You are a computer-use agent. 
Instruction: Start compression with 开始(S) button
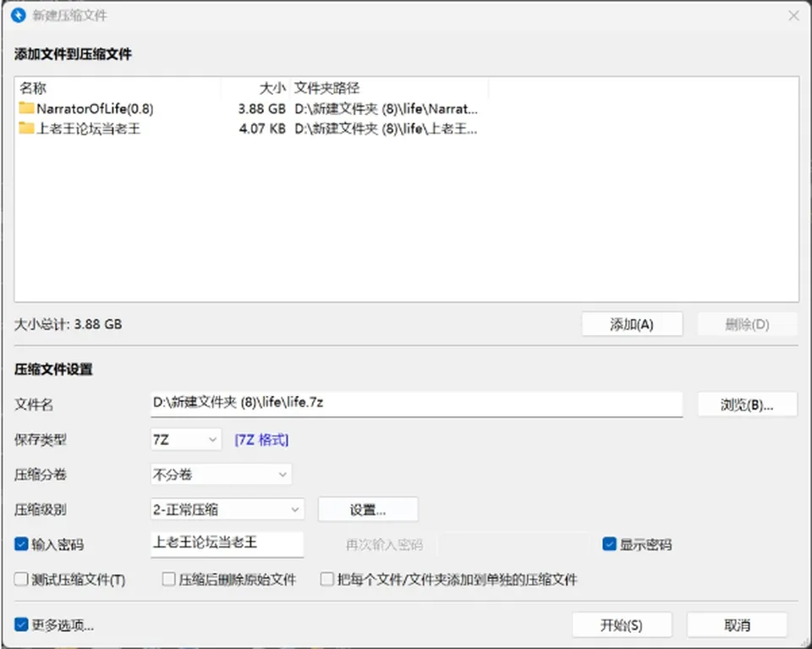[x=622, y=625]
